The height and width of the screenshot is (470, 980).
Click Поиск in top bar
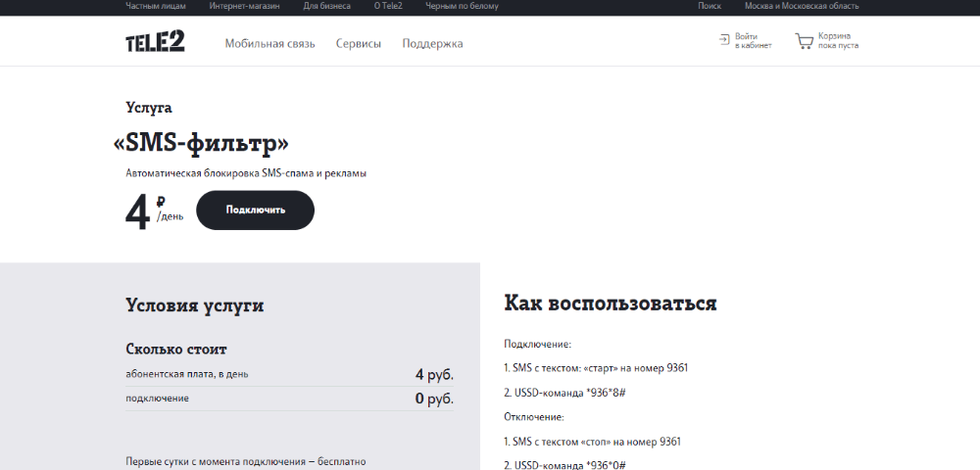[x=710, y=6]
